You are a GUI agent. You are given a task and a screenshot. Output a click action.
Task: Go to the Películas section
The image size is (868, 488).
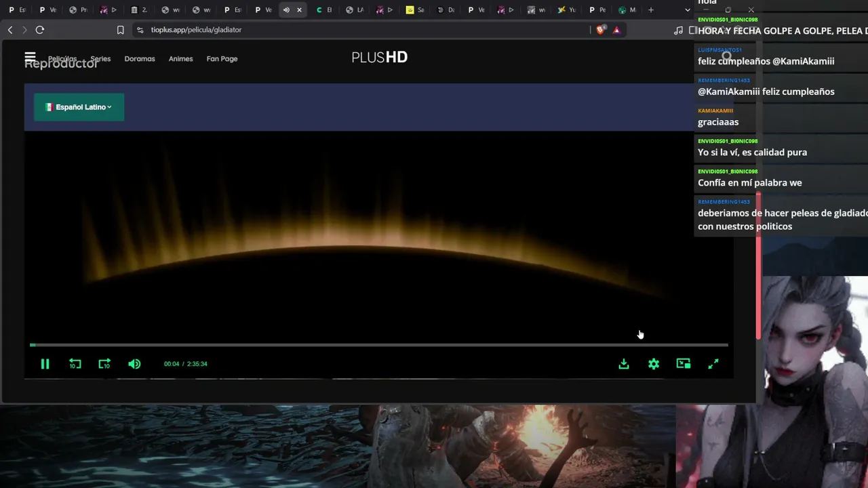coord(62,59)
